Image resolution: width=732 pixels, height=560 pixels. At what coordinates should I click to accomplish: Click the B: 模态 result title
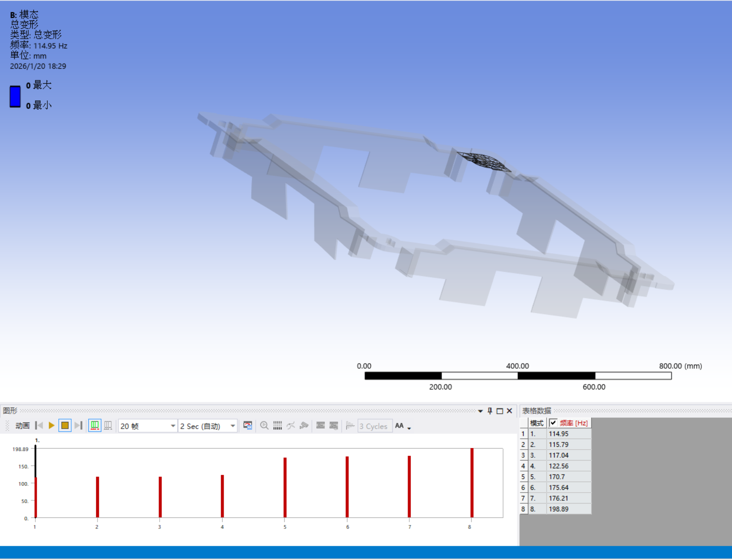click(24, 15)
